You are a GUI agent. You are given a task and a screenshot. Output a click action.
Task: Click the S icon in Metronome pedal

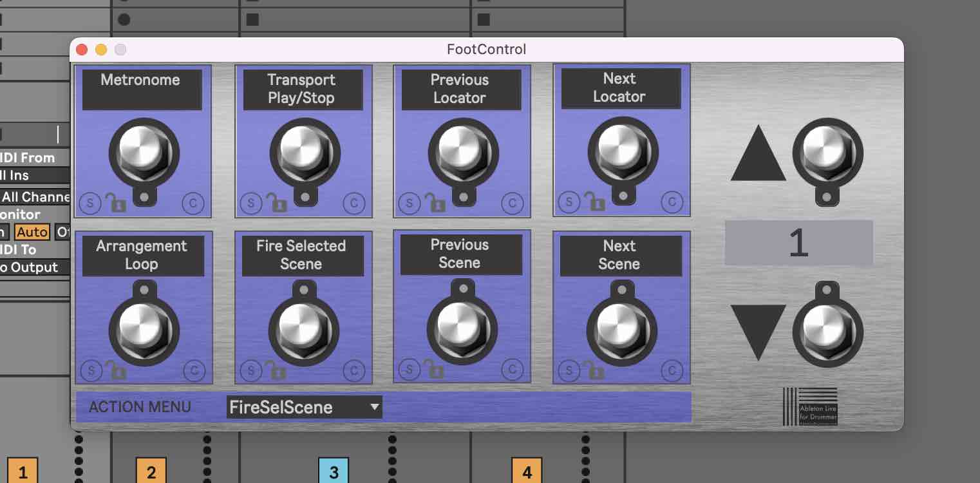point(90,204)
